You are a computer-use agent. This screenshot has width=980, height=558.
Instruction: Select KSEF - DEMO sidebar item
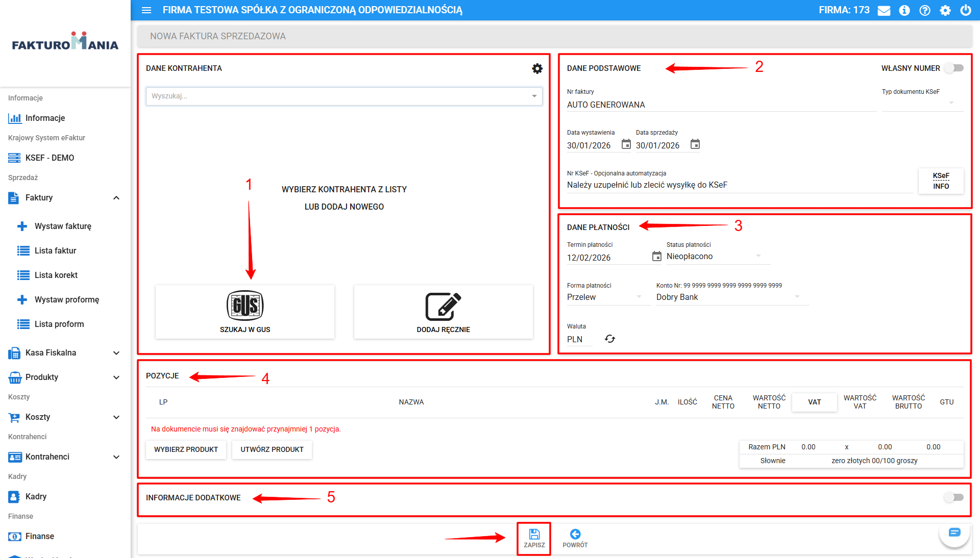click(x=50, y=158)
